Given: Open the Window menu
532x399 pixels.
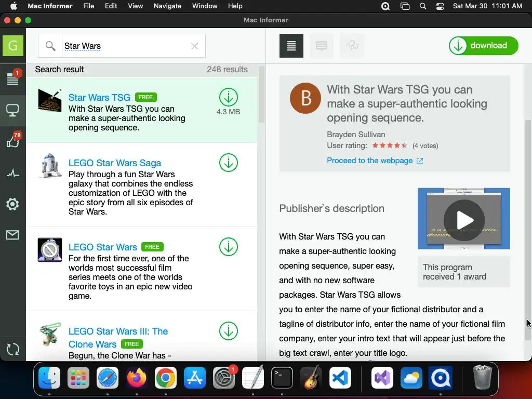Looking at the screenshot, I should click(205, 6).
